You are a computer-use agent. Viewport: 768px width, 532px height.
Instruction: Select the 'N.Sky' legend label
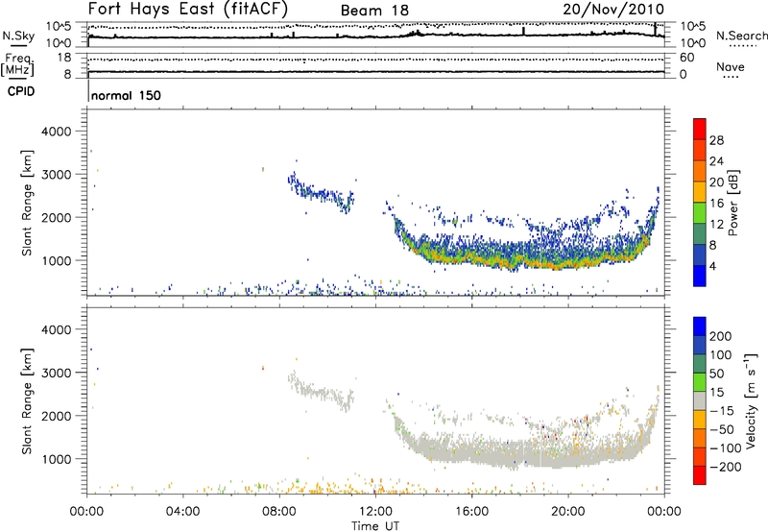[x=18, y=36]
